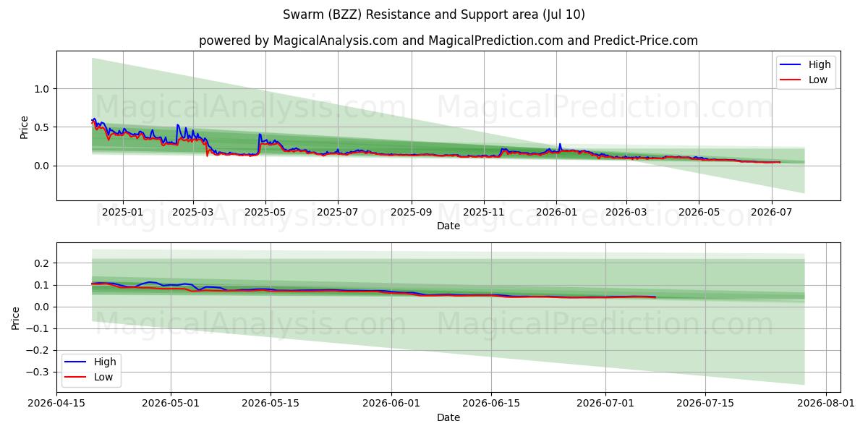Click the '1.0' y-axis value on the top chart

[x=43, y=89]
